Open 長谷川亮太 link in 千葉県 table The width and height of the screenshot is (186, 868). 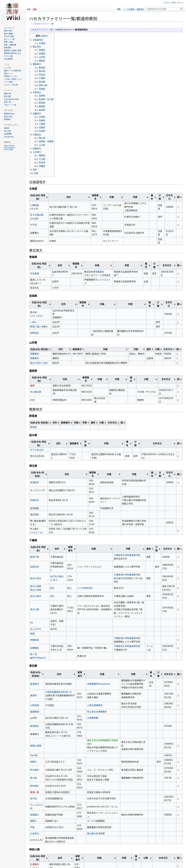coord(35,578)
